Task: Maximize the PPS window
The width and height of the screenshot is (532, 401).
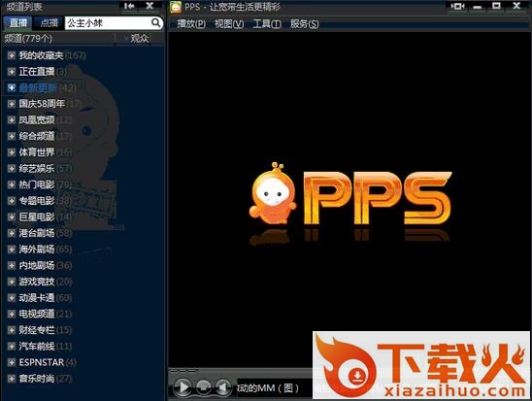Action: pos(496,6)
